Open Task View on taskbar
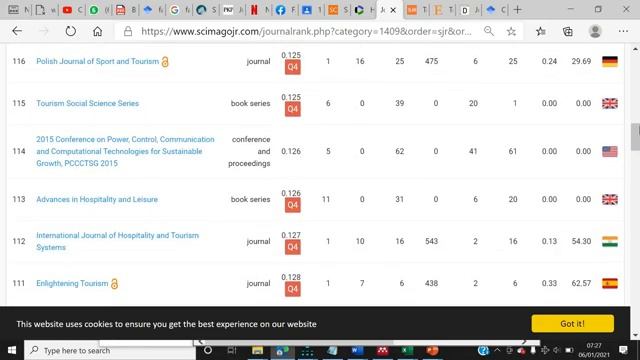640x360 pixels. [231, 350]
